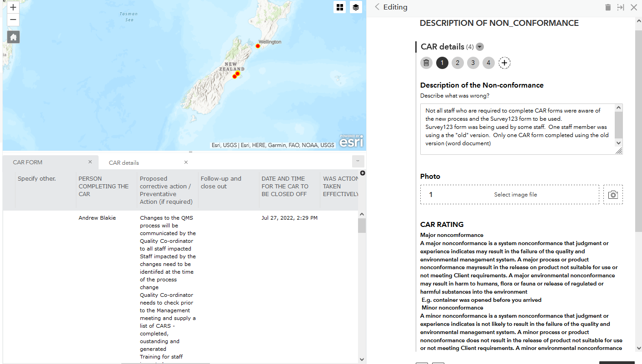Switch to CAR details record 2
The width and height of the screenshot is (642, 364).
pos(458,63)
